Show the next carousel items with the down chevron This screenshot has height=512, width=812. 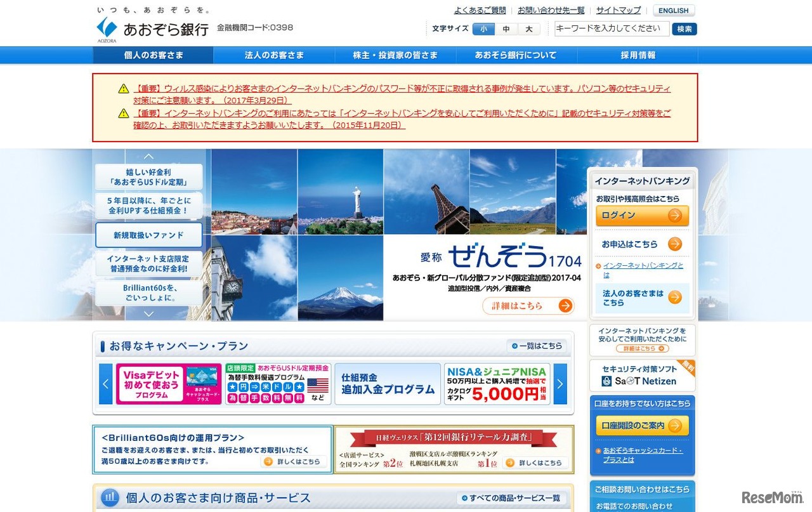coord(148,313)
